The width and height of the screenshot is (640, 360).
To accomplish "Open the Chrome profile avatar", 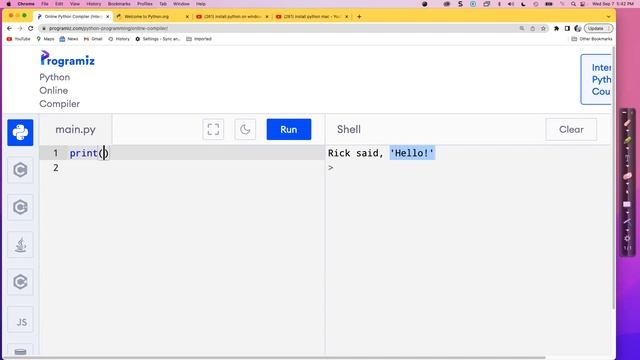I will coord(578,28).
